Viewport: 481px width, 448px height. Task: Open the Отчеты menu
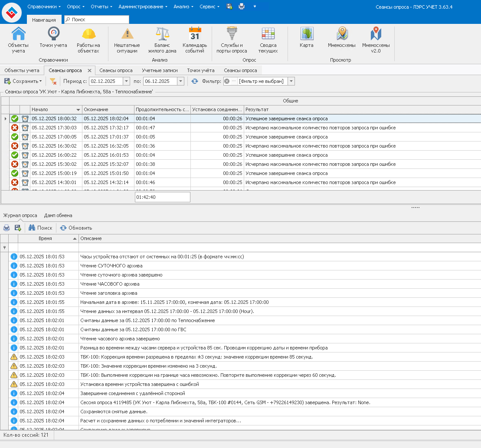pyautogui.click(x=101, y=7)
